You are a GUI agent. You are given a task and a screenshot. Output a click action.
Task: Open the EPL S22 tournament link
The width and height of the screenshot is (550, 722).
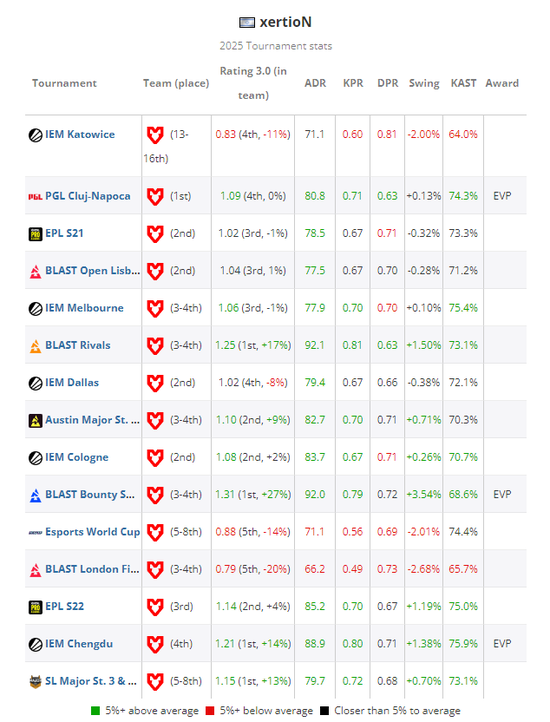[x=64, y=606]
